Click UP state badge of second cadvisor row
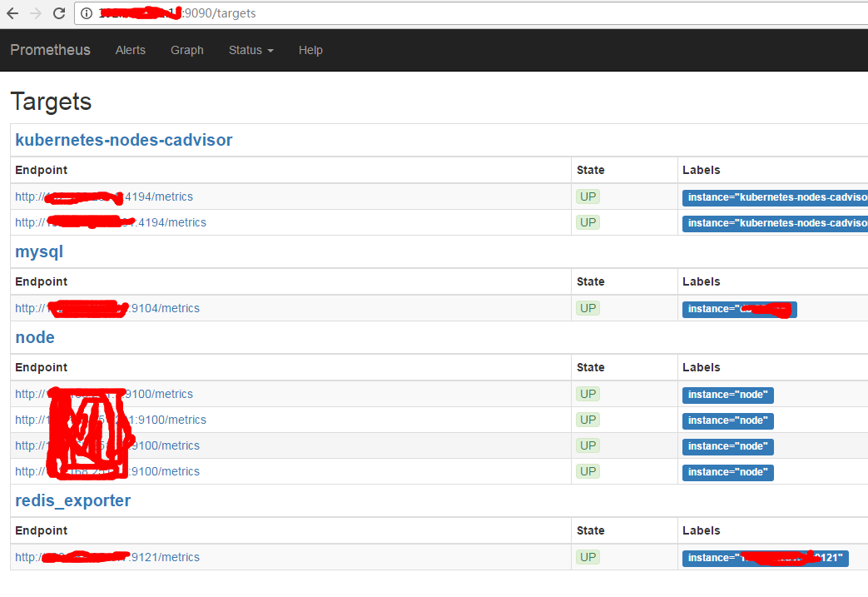Viewport: 868px width, 597px height. pyautogui.click(x=588, y=222)
